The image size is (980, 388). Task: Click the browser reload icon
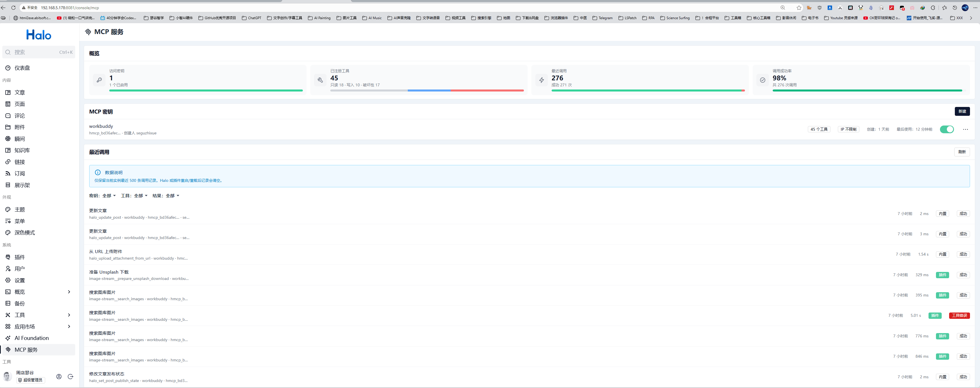pyautogui.click(x=13, y=8)
